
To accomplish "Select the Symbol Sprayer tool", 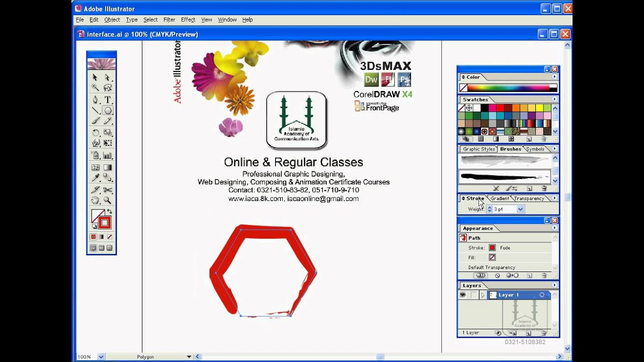I will click(95, 155).
